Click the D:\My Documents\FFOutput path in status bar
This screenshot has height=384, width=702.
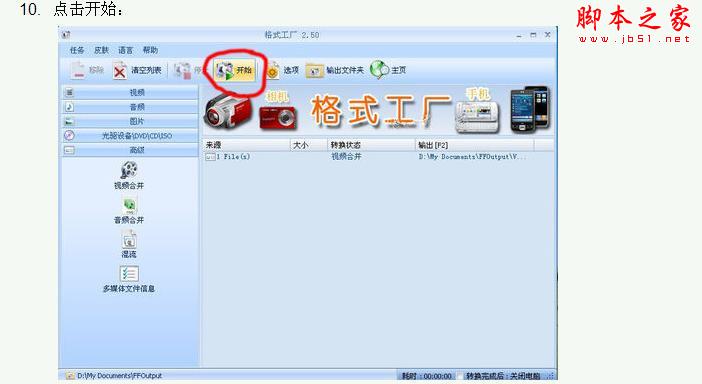pos(119,376)
